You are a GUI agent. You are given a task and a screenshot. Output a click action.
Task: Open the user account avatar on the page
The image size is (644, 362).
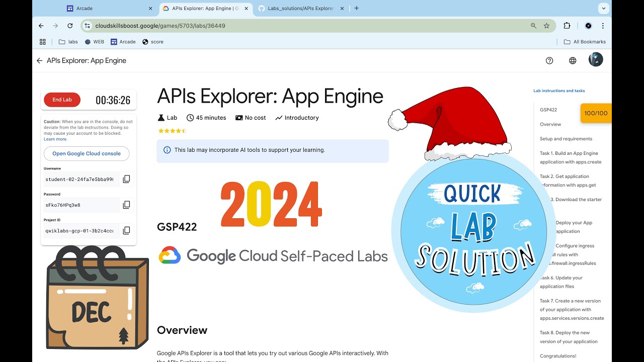(596, 60)
